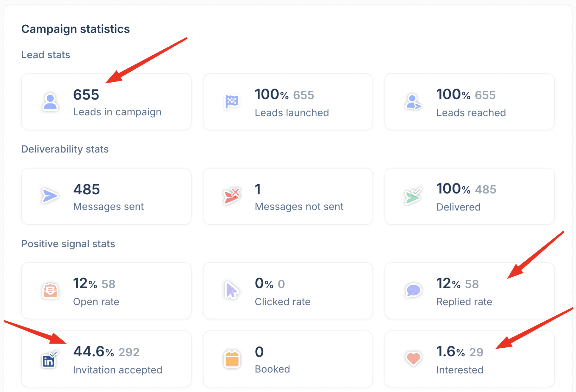The width and height of the screenshot is (576, 392).
Task: Click the orange calendar Booked icon
Action: click(x=232, y=359)
